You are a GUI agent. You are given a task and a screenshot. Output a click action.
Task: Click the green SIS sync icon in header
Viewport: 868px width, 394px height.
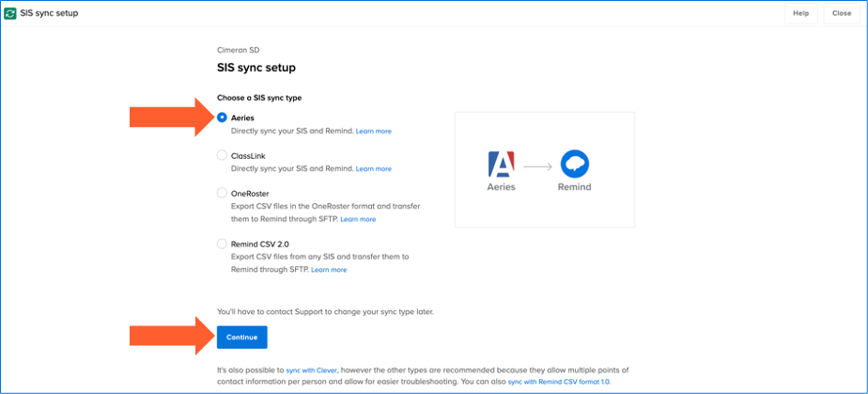click(10, 13)
